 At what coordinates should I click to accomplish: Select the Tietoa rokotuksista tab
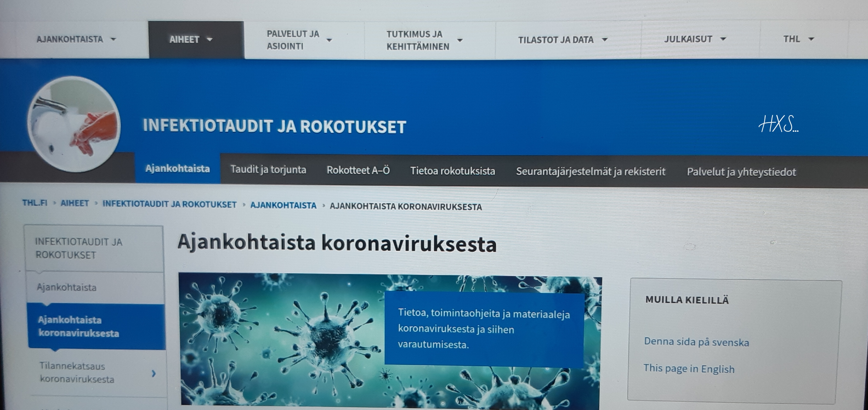click(x=453, y=171)
